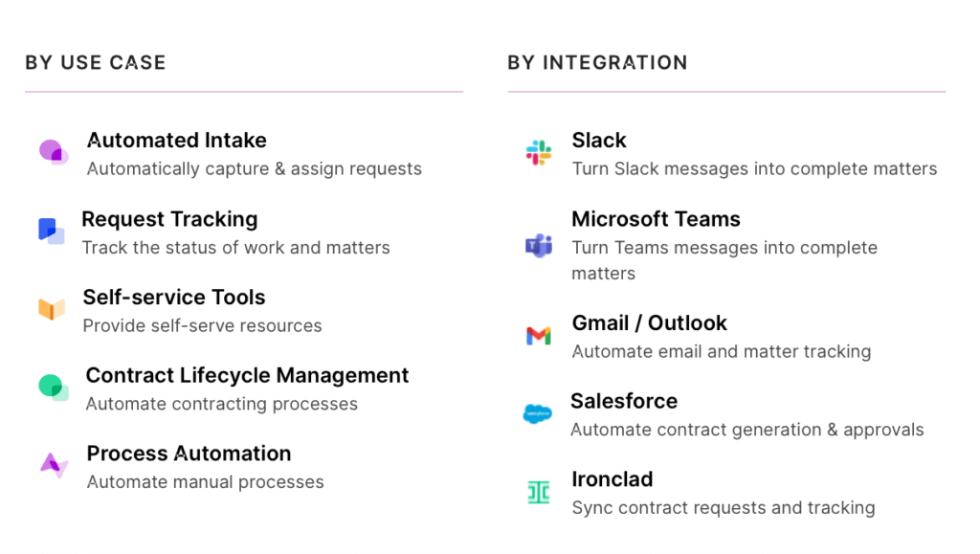Choose the Process Automation heading
Viewport: 980px width, 554px height.
click(189, 454)
